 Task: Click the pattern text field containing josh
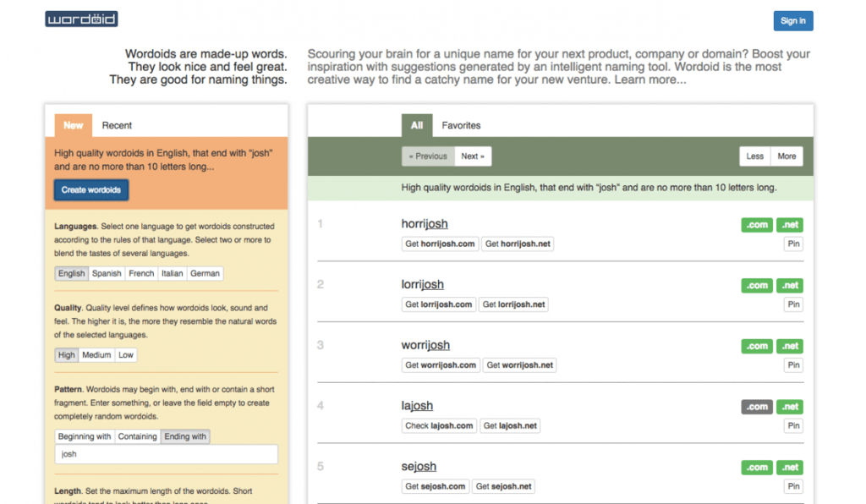[x=167, y=454]
